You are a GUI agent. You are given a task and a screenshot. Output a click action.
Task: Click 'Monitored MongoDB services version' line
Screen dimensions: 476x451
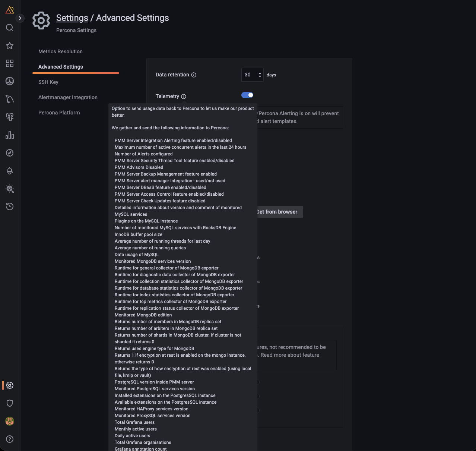pos(153,261)
